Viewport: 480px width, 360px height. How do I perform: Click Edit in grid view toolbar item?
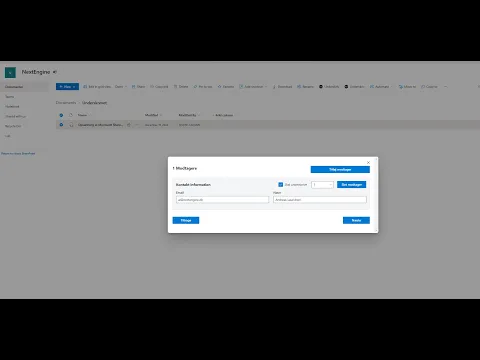[x=97, y=87]
